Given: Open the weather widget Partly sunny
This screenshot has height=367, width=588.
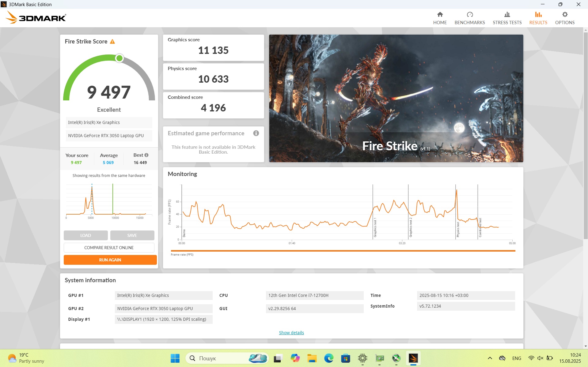Looking at the screenshot, I should coord(26,358).
